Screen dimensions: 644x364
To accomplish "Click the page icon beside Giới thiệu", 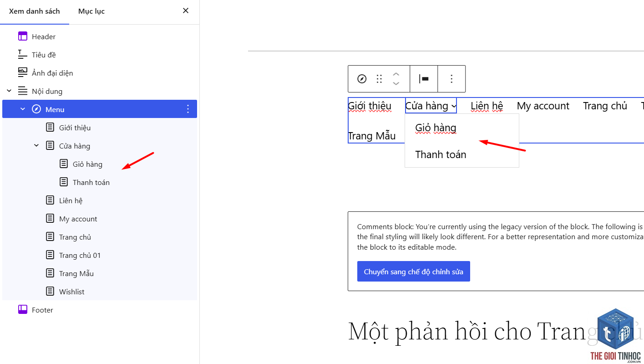I will [50, 128].
